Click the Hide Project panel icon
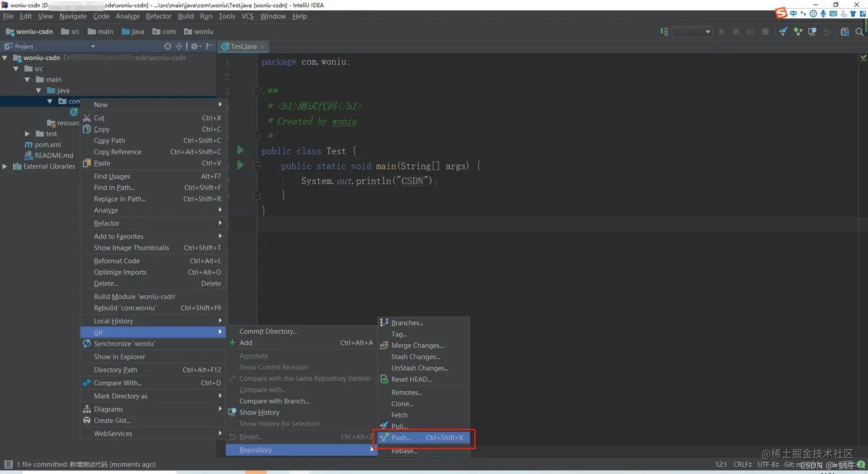The image size is (868, 474). [x=210, y=46]
